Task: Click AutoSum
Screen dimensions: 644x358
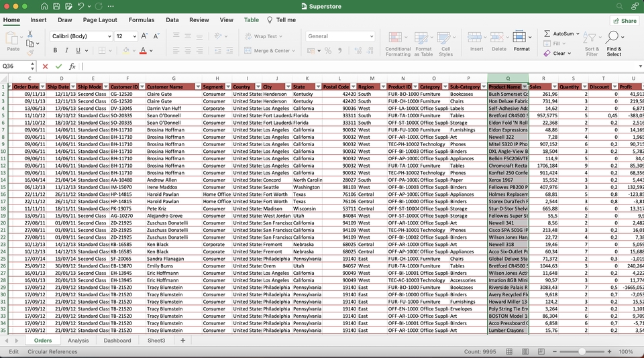Action: (x=561, y=34)
